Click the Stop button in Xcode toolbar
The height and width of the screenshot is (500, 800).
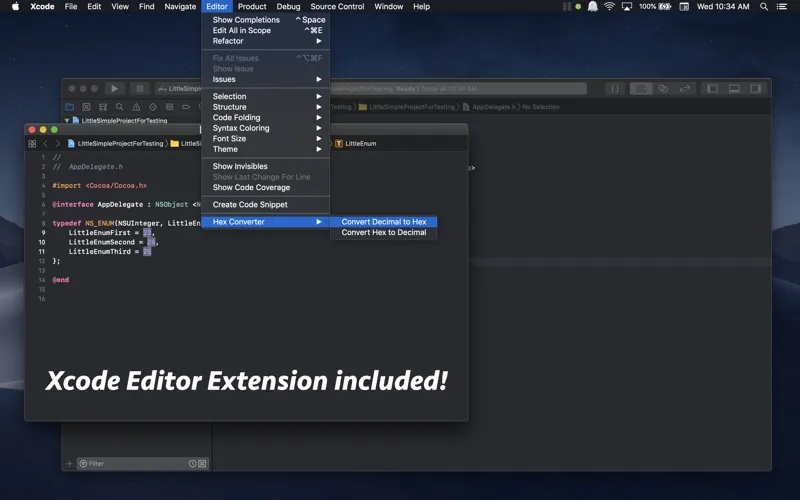(139, 89)
